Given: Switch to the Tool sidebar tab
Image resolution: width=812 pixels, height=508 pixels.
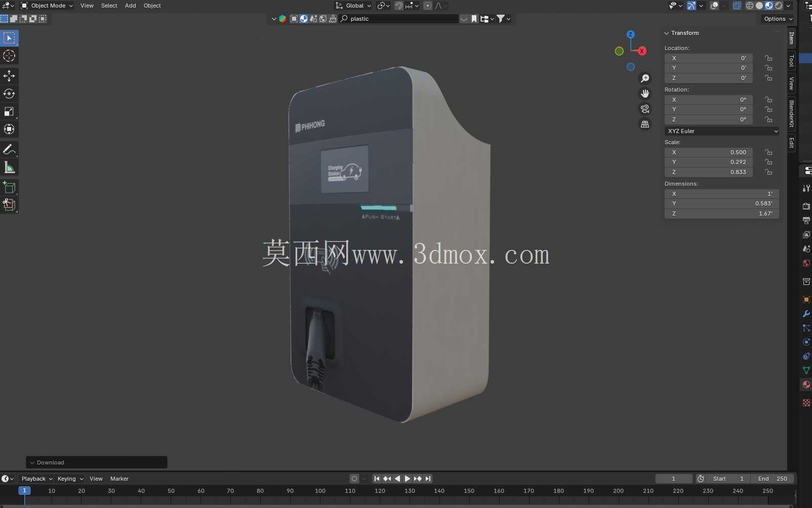Looking at the screenshot, I should tap(792, 61).
